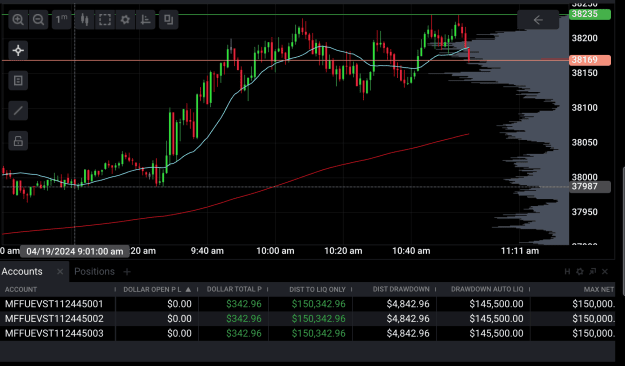Select account MFFUEVST112445002
625x366 pixels.
pos(54,319)
